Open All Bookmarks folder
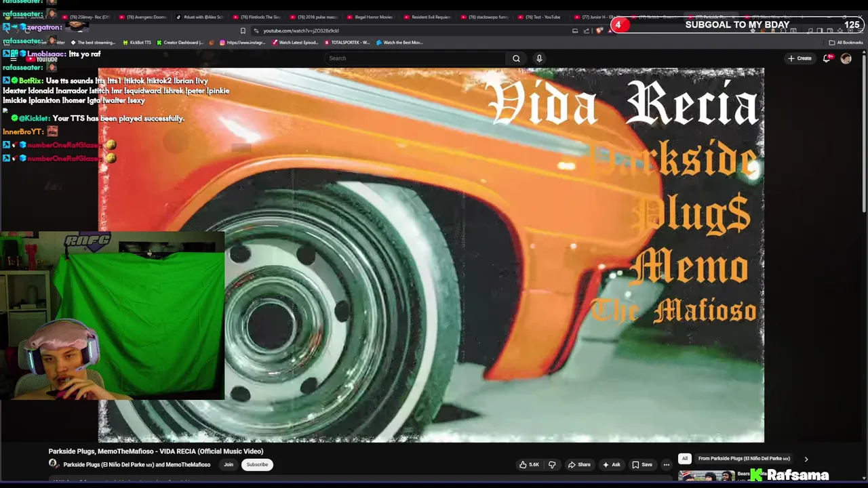Screen dimensions: 868x488 (x=846, y=42)
